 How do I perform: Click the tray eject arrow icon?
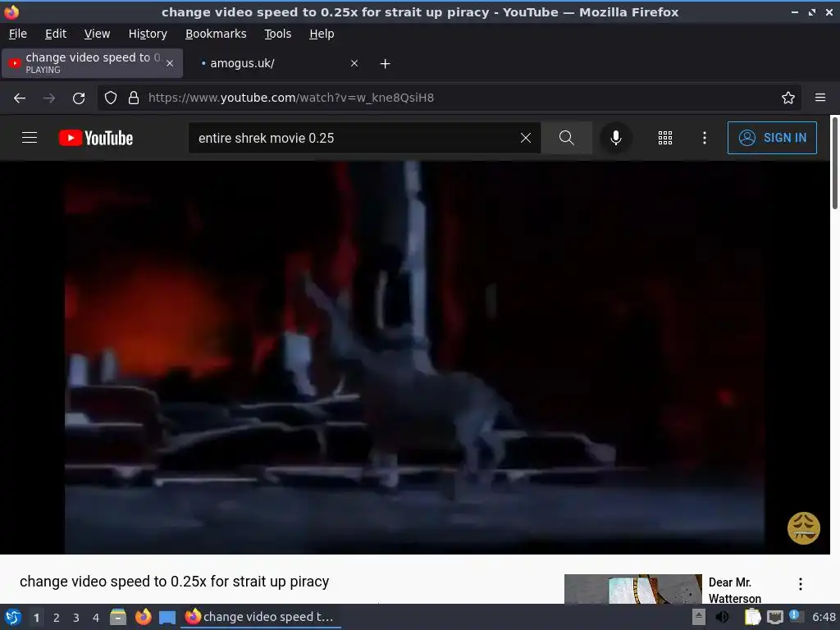[x=699, y=617]
